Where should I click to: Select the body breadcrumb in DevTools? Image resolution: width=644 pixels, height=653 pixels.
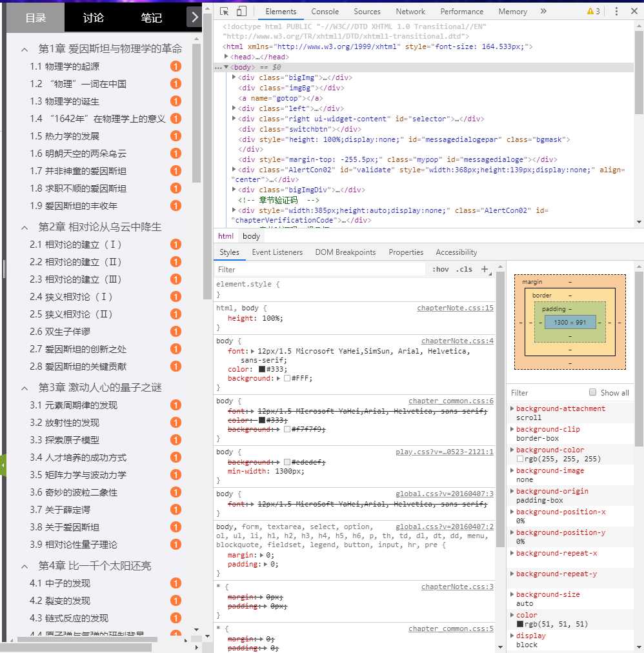[x=251, y=236]
